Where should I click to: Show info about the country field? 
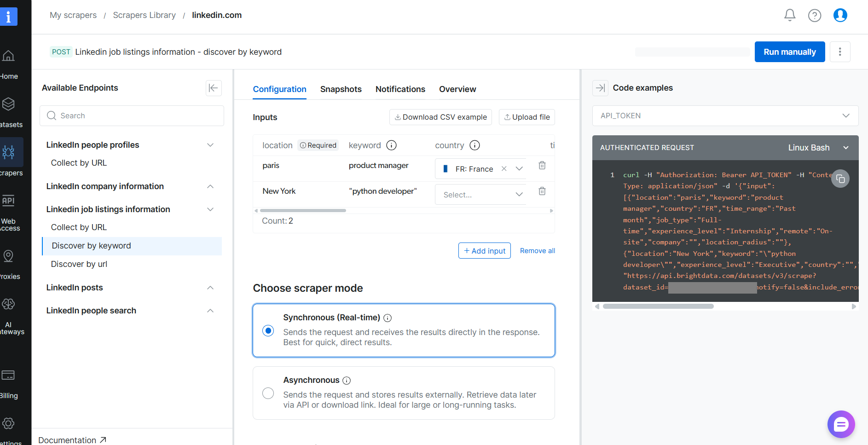(475, 145)
